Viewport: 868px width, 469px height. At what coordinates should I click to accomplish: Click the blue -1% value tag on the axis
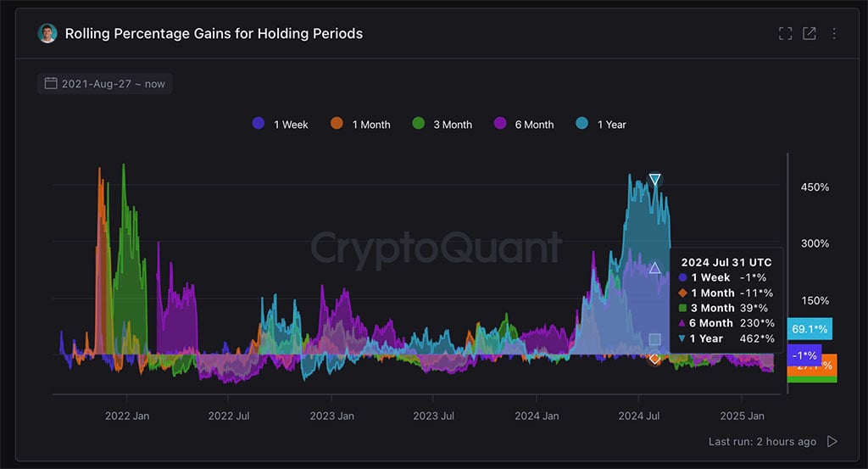coord(803,355)
